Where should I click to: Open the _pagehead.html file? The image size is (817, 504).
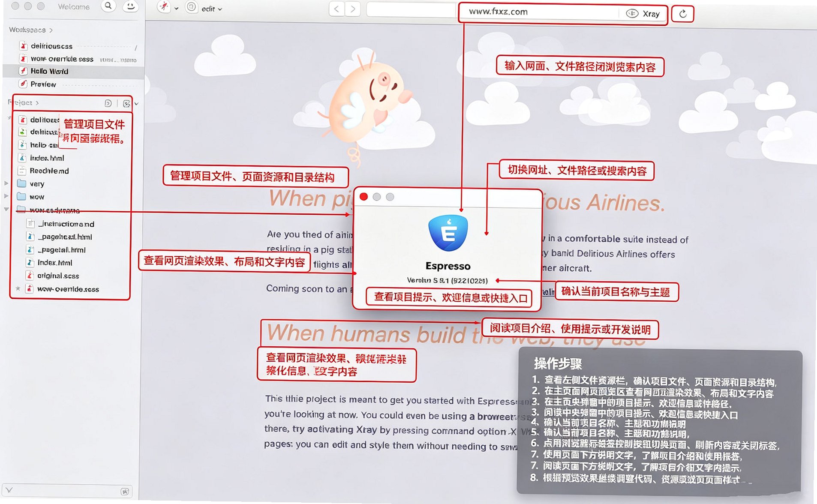pos(65,237)
